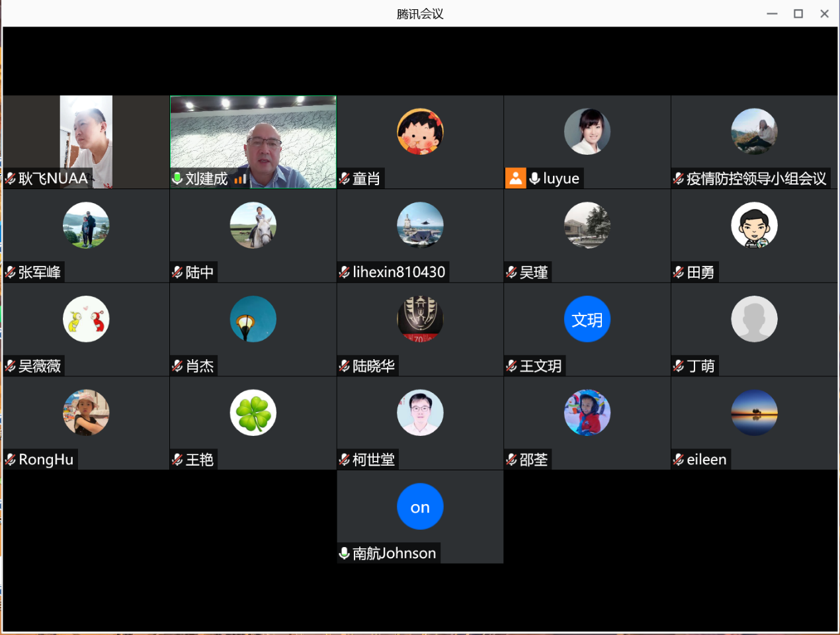Click the green microphone icon next to 刘建成
This screenshot has height=635, width=840.
click(x=177, y=179)
